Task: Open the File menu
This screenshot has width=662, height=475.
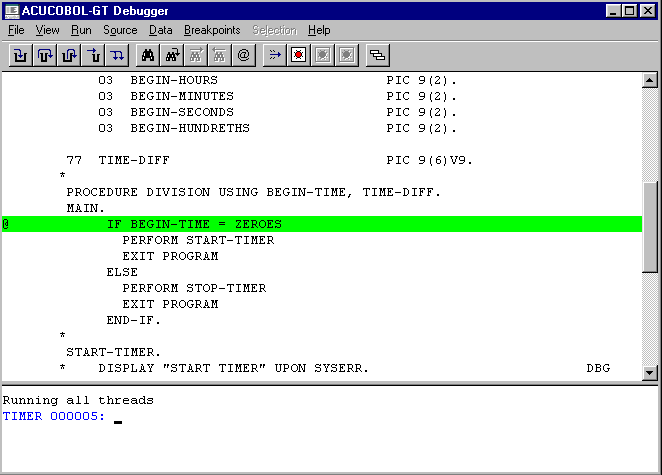Action: coord(16,31)
